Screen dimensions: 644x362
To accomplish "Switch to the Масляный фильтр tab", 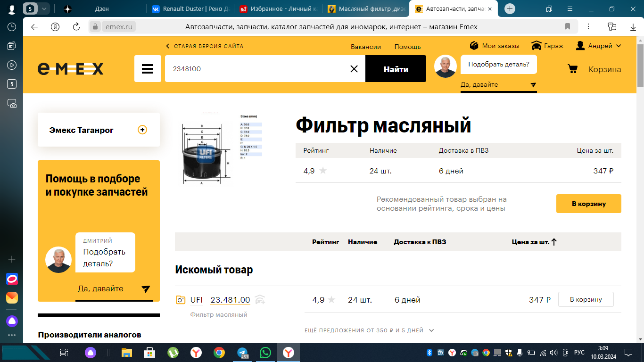I will tap(367, 9).
